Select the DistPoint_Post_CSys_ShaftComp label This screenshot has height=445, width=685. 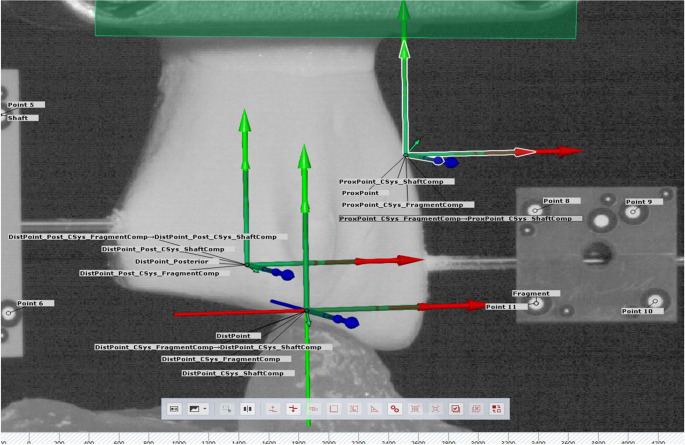[168, 249]
